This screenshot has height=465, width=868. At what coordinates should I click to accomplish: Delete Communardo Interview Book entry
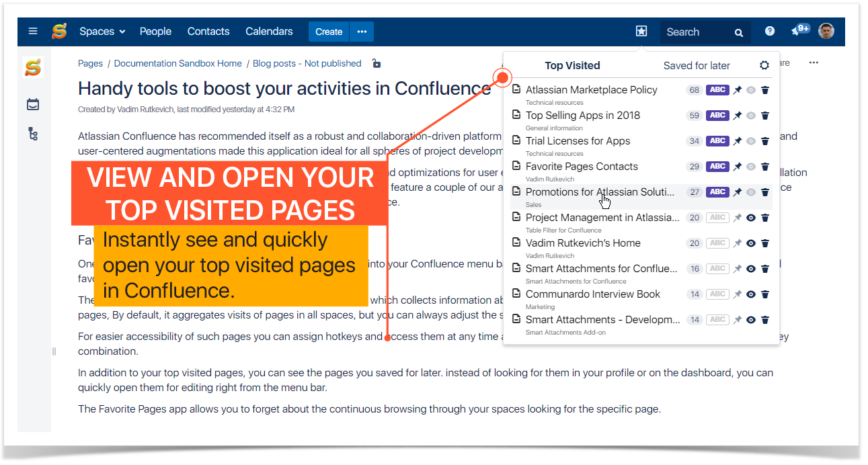(765, 294)
